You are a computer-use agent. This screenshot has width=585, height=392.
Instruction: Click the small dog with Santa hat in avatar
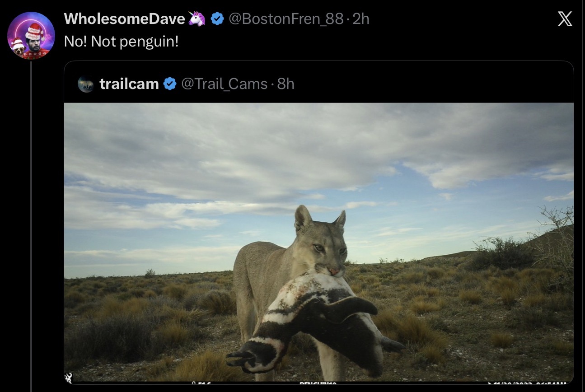coord(19,47)
